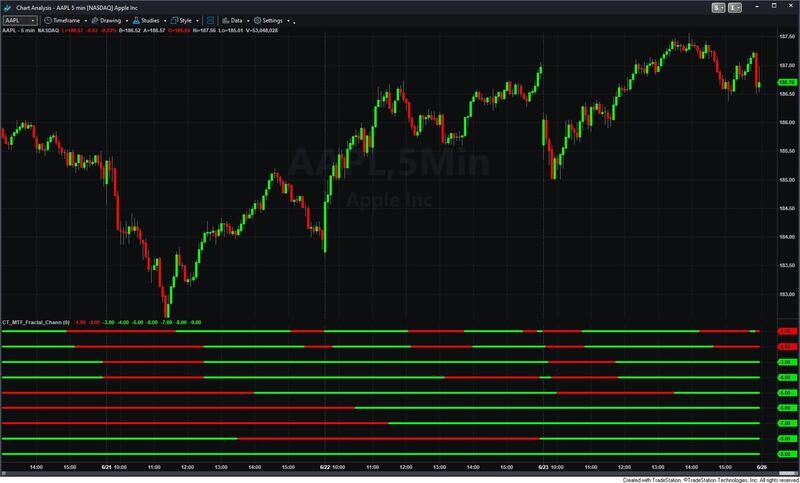
Task: Click the CT_MTF_Fractal_Chann study label
Action: tap(36, 322)
